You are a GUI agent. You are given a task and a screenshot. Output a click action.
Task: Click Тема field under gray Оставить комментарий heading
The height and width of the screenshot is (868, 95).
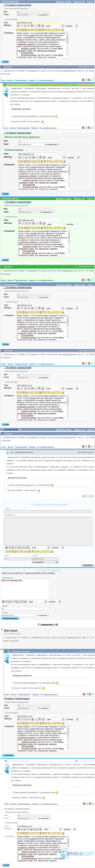[48, 512]
